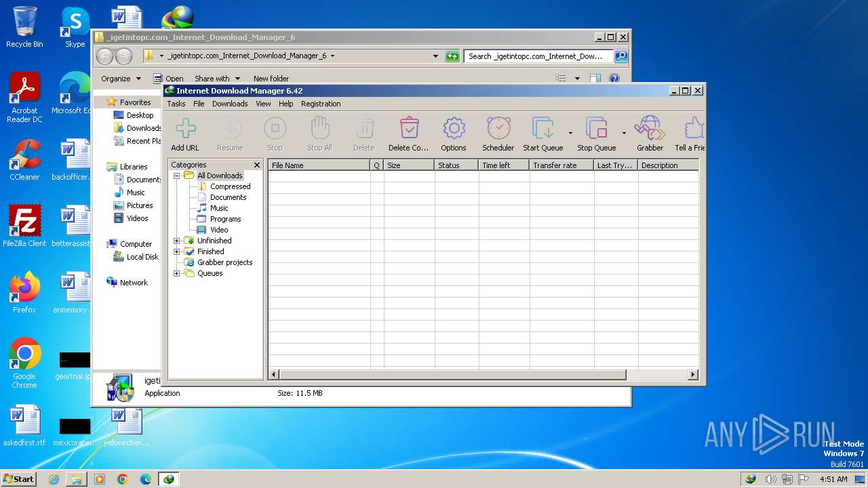Open the Google Chrome desktop icon

[x=24, y=363]
